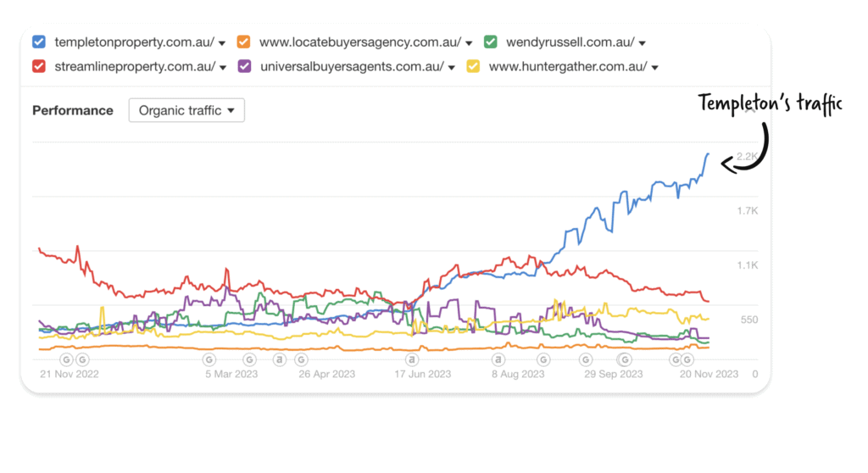
Task: Expand the streamlineproperty.com.au dropdown arrow
Action: coord(223,68)
